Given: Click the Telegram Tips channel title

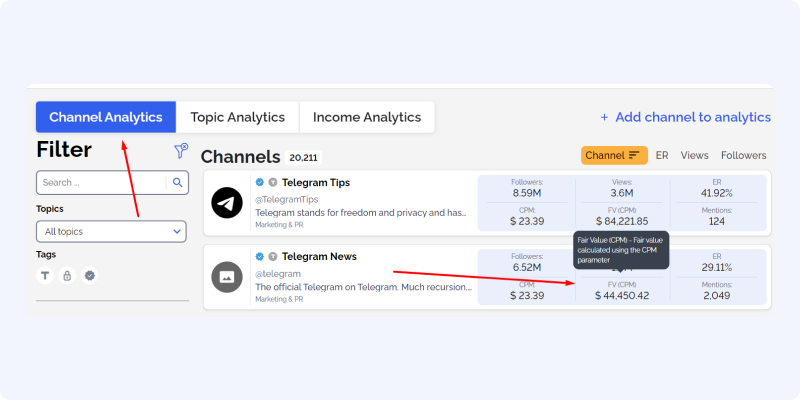Looking at the screenshot, I should tap(316, 182).
